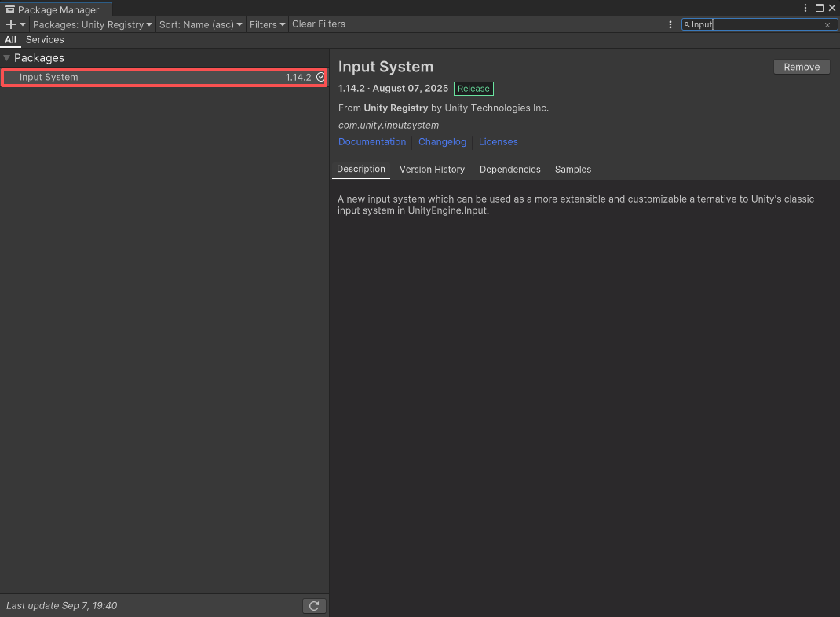
Task: Open the Licenses link
Action: tap(499, 142)
